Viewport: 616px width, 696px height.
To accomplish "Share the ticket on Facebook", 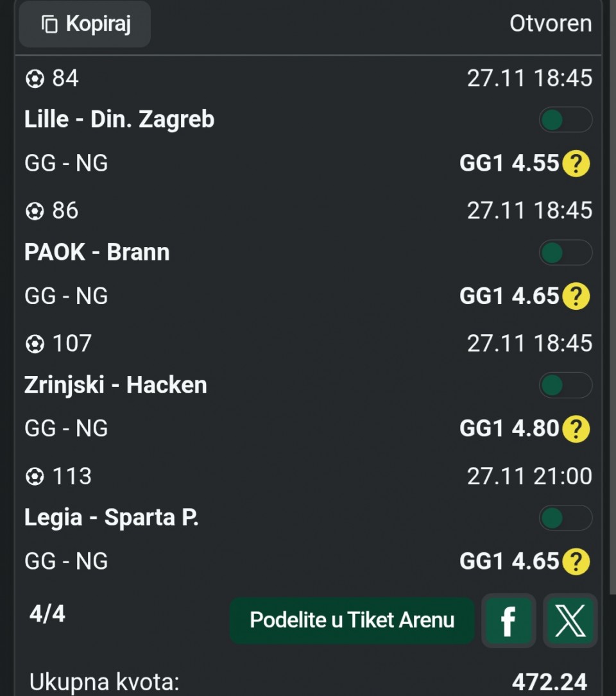I will click(508, 620).
